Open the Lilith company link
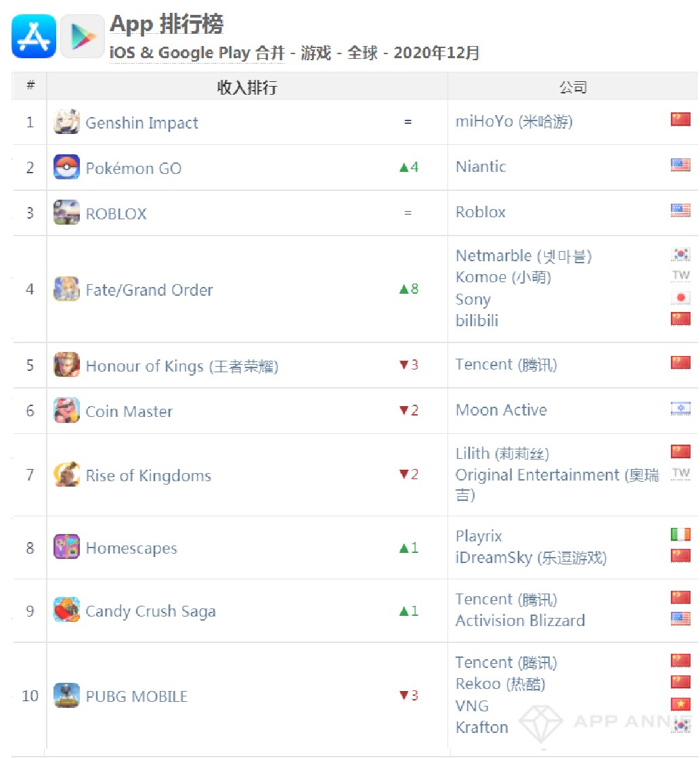Screen dimensions: 700x758 (x=502, y=453)
